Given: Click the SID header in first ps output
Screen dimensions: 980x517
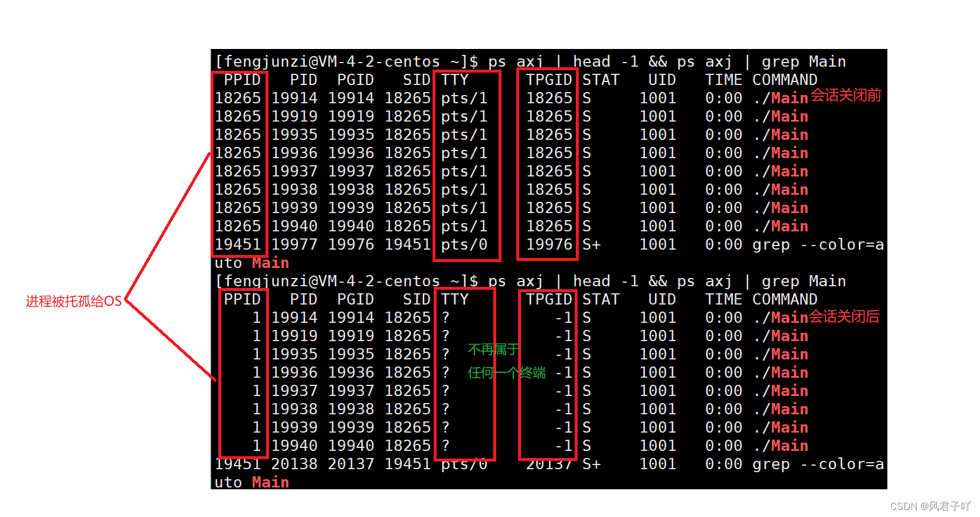Looking at the screenshot, I should [417, 80].
